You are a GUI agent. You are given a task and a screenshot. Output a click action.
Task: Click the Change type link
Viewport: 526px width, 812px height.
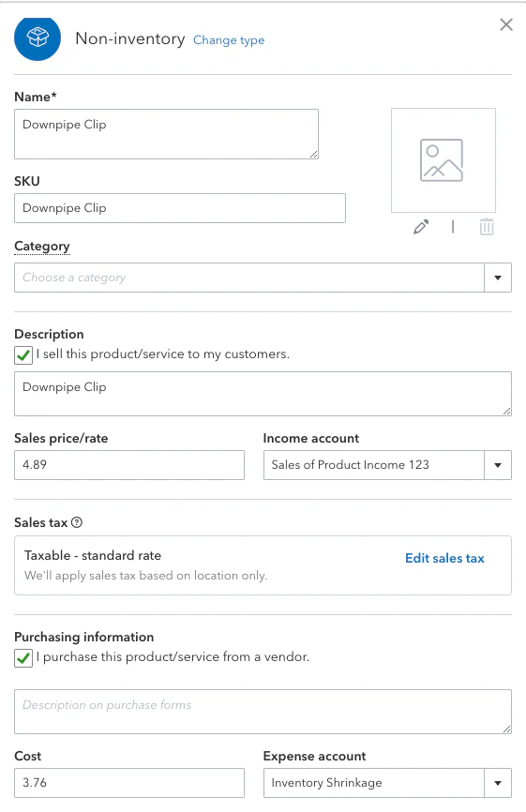[x=229, y=40]
